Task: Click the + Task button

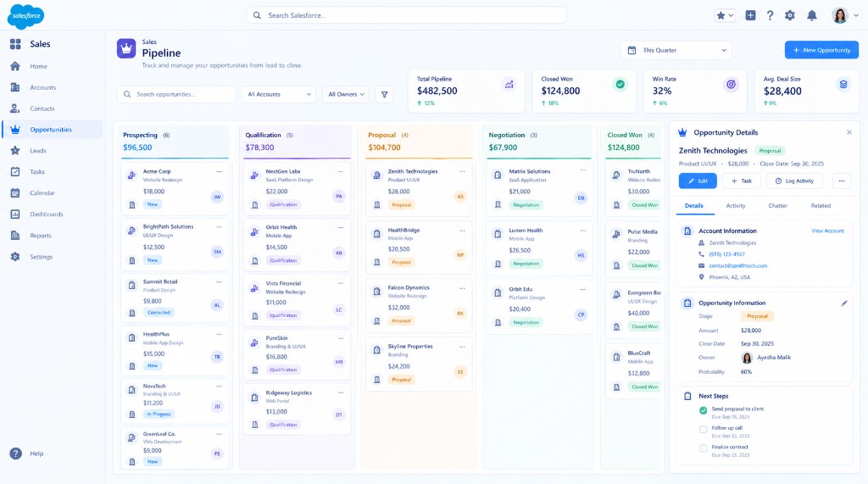Action: tap(741, 181)
